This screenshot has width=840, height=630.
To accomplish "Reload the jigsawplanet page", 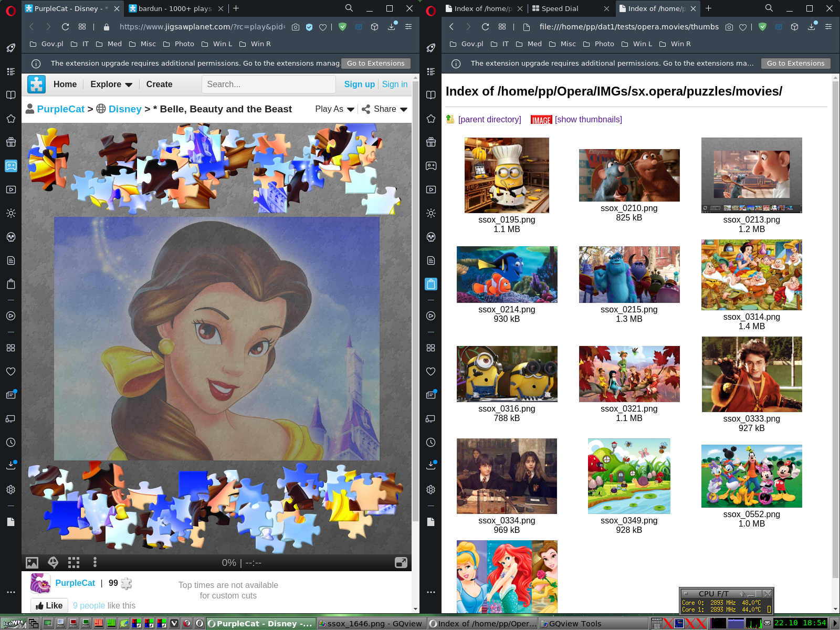I will (65, 27).
